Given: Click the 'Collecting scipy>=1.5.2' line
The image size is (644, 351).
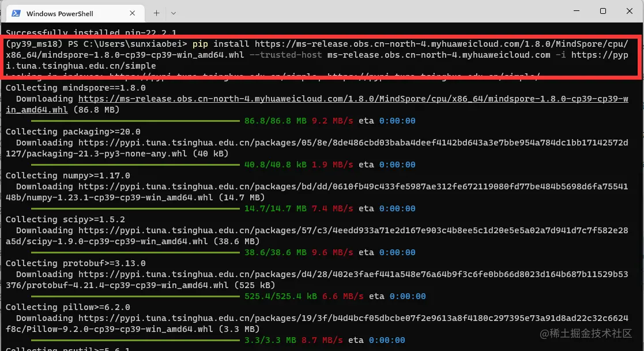Looking at the screenshot, I should 65,219.
